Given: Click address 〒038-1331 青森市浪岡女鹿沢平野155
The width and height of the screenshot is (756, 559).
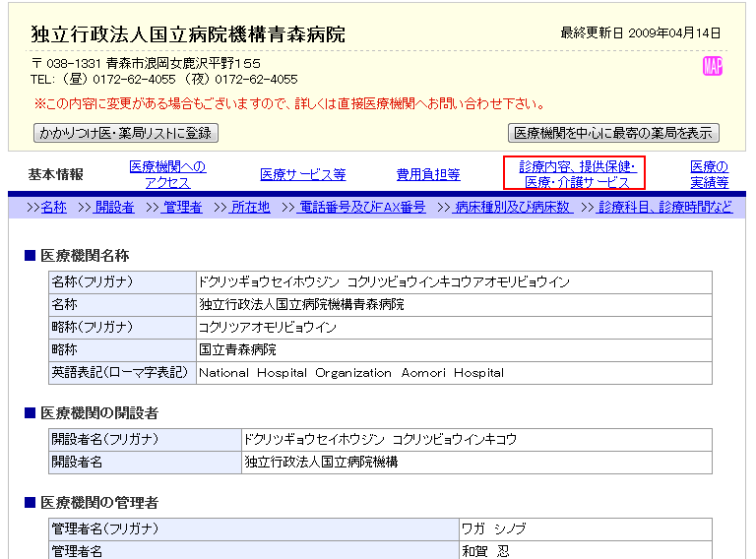Looking at the screenshot, I should click(x=146, y=64).
